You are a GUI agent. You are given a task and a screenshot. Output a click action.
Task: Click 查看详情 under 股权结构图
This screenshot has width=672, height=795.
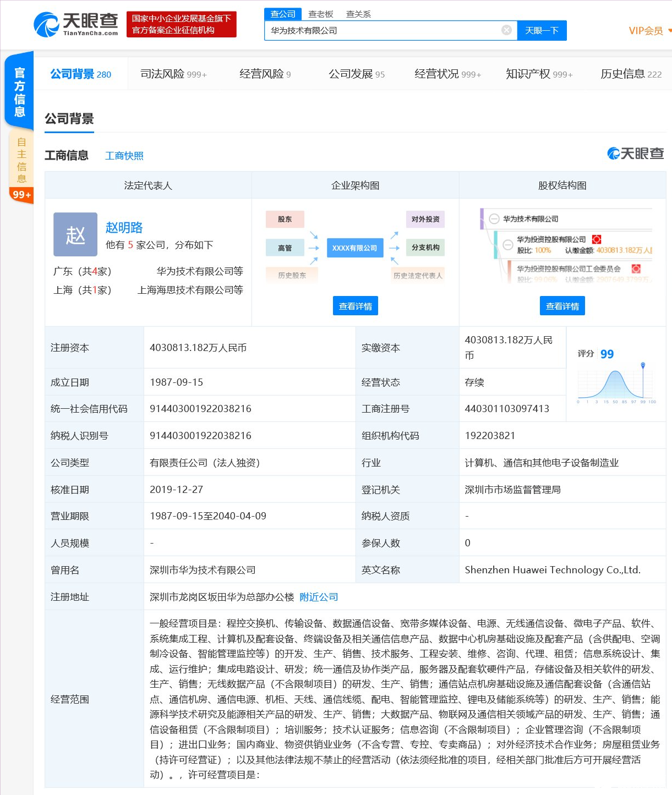(x=562, y=306)
